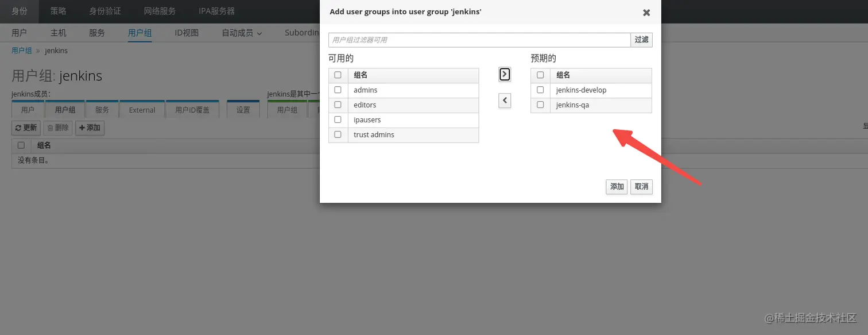Click the 删除 delete button
Screen dimensions: 868x335
[58, 128]
